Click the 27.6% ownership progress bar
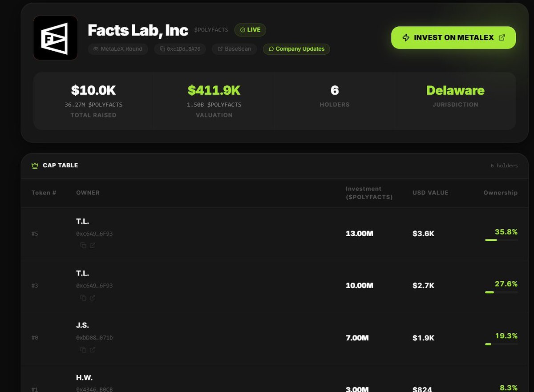 [x=501, y=292]
